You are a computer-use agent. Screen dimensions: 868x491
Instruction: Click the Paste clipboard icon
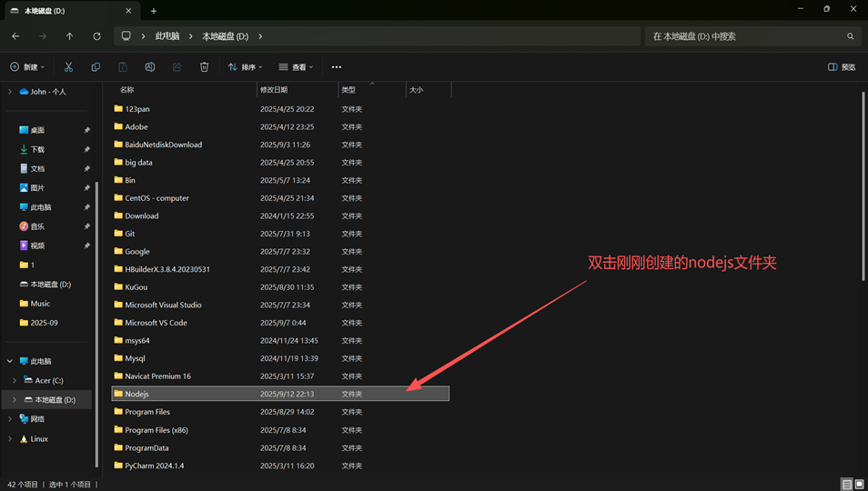pyautogui.click(x=123, y=67)
